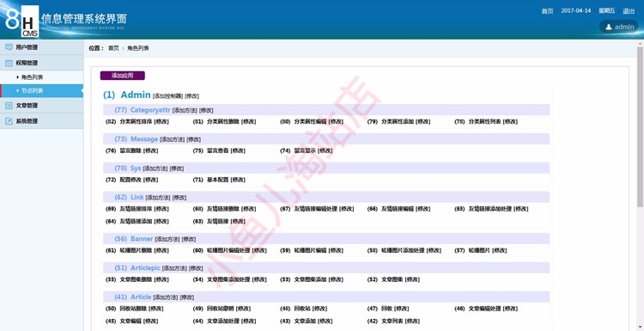Viewport: 644px width, 331px height.
Task: Click 修改 for 回收站删除 (50)
Action: (x=156, y=309)
